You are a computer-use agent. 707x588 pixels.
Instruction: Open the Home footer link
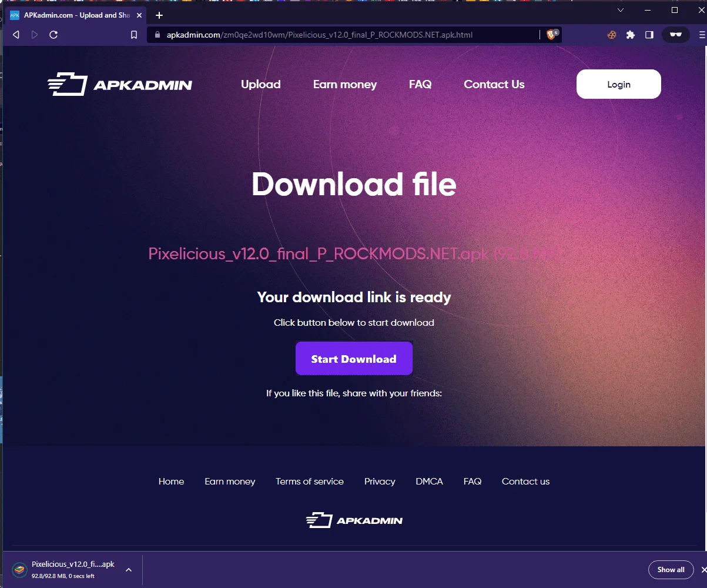(171, 482)
